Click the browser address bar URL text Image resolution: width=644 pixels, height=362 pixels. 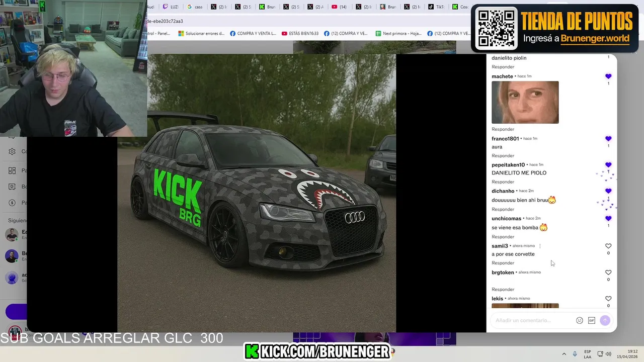(165, 21)
